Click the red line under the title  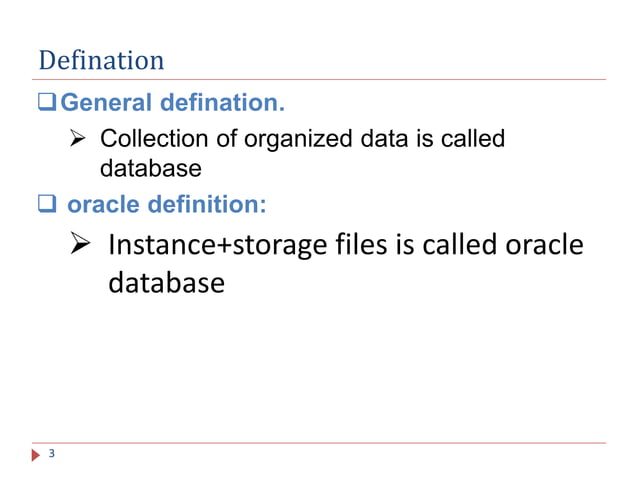[x=319, y=79]
